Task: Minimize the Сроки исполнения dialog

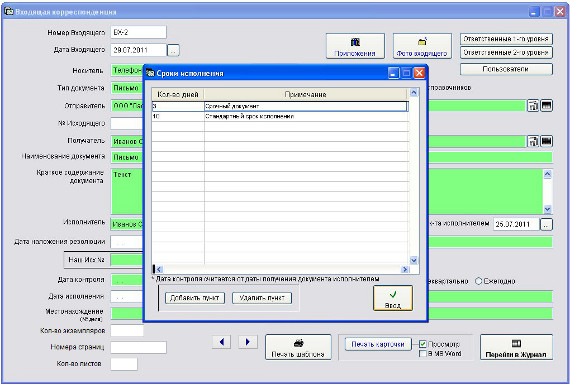Action: (393, 73)
